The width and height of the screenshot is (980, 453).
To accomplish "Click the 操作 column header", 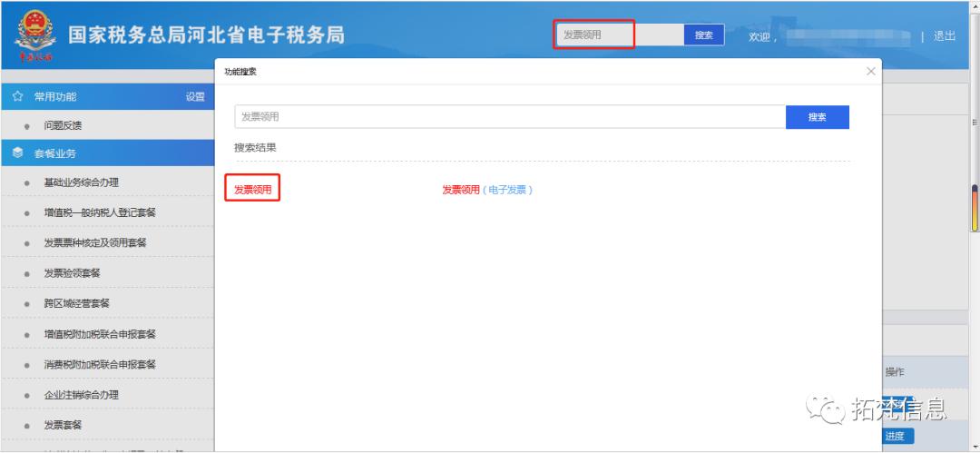I will tap(895, 372).
